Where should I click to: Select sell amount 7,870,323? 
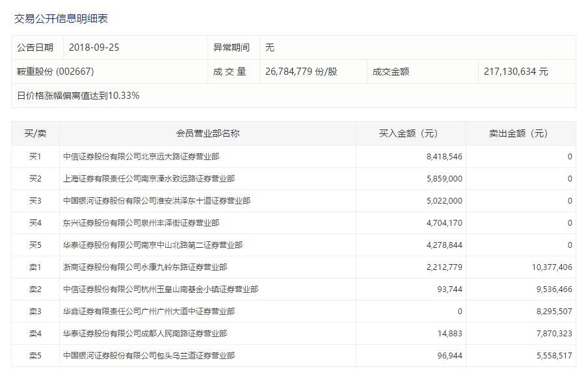coord(554,334)
